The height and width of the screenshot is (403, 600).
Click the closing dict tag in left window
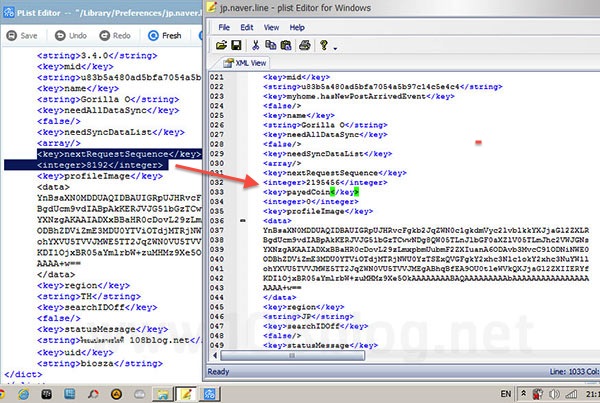pos(23,374)
